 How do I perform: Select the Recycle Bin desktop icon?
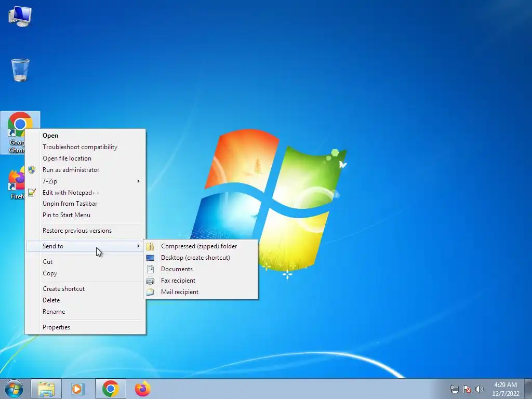20,70
